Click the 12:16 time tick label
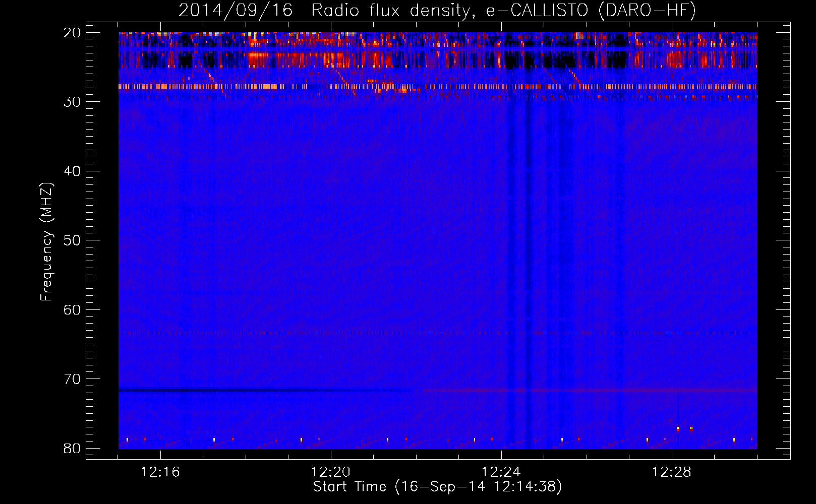The image size is (816, 504). click(160, 472)
